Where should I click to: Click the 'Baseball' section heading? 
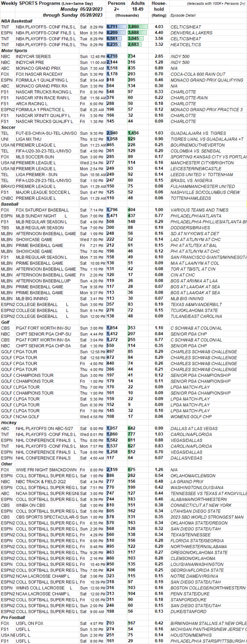pyautogui.click(x=9, y=204)
